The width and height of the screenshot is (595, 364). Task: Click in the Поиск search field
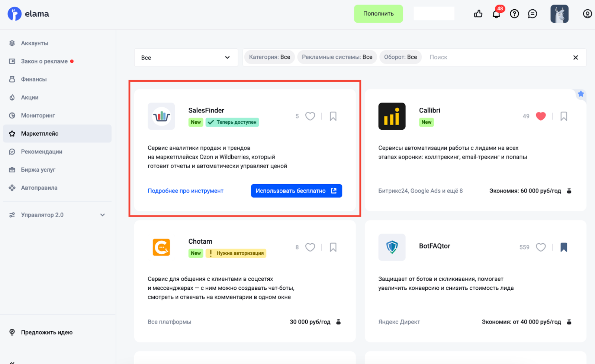point(495,57)
